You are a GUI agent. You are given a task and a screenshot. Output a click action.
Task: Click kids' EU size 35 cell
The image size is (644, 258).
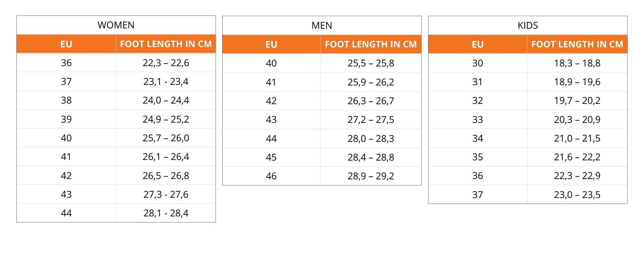click(478, 157)
